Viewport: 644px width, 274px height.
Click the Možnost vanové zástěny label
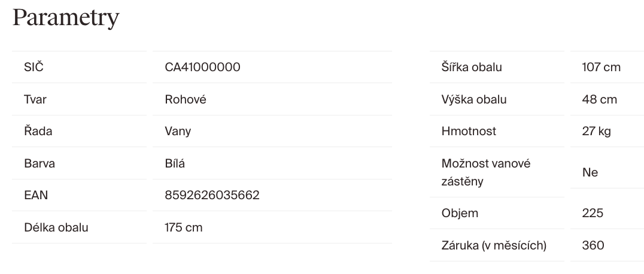click(486, 172)
